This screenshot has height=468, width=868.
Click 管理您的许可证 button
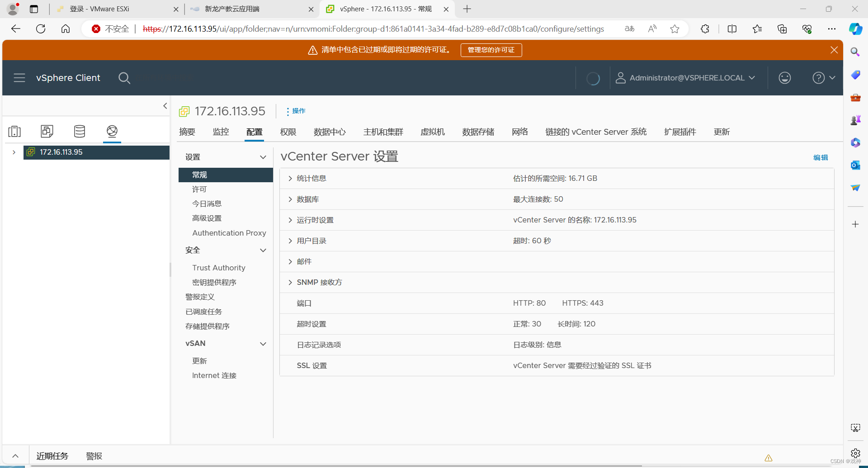point(491,50)
